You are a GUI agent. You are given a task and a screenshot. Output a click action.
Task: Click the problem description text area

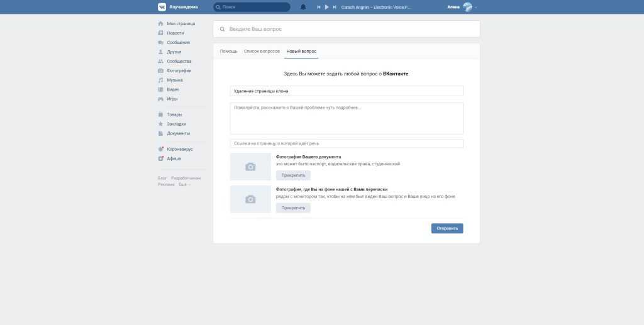(x=346, y=118)
